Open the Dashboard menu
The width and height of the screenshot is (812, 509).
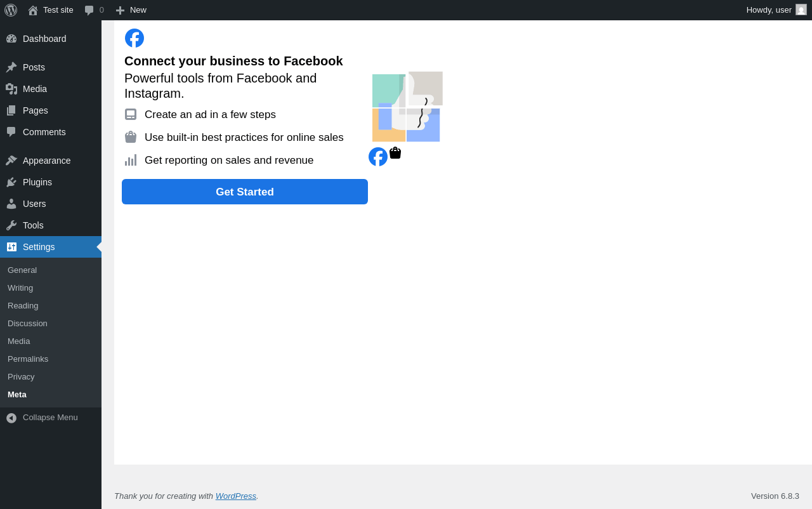(51, 39)
